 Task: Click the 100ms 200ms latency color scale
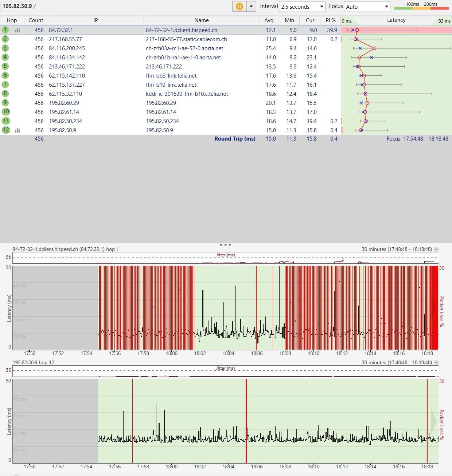tap(421, 6)
